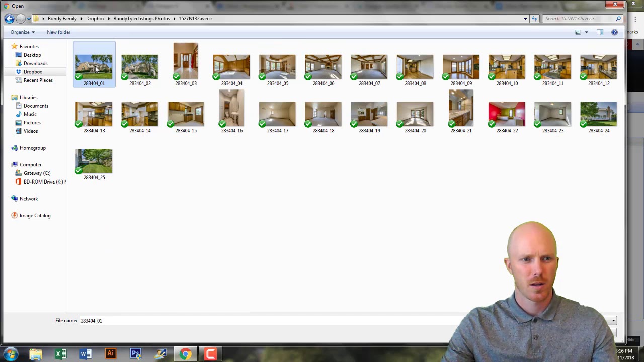This screenshot has width=644, height=362.
Task: Select Computer in navigation pane
Action: pos(30,165)
